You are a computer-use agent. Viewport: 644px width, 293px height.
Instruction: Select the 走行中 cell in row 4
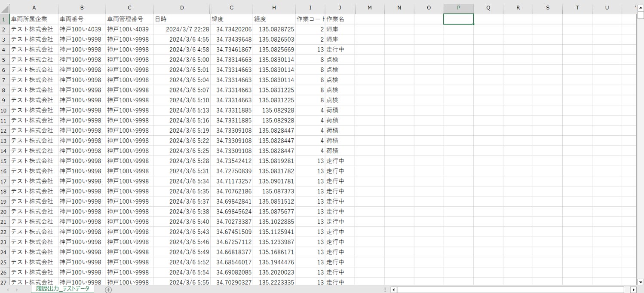pos(340,49)
